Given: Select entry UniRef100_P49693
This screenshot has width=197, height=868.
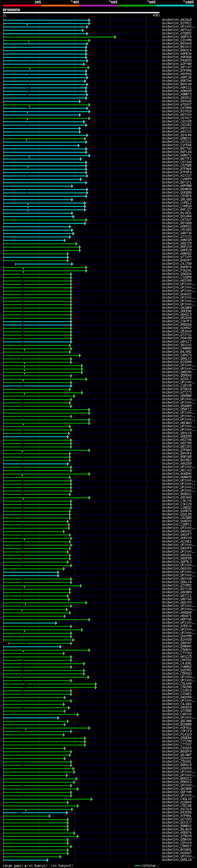Looking at the screenshot, I should pos(177,60).
